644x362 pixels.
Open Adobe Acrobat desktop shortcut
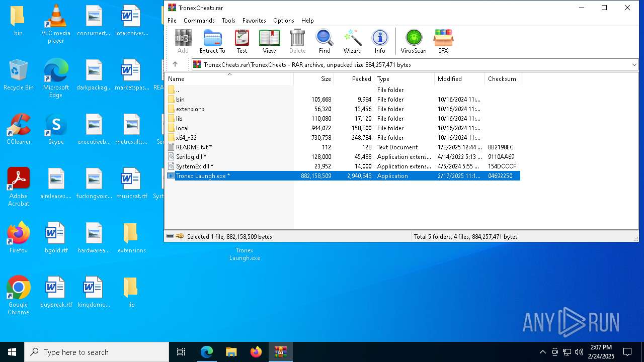pyautogui.click(x=18, y=187)
